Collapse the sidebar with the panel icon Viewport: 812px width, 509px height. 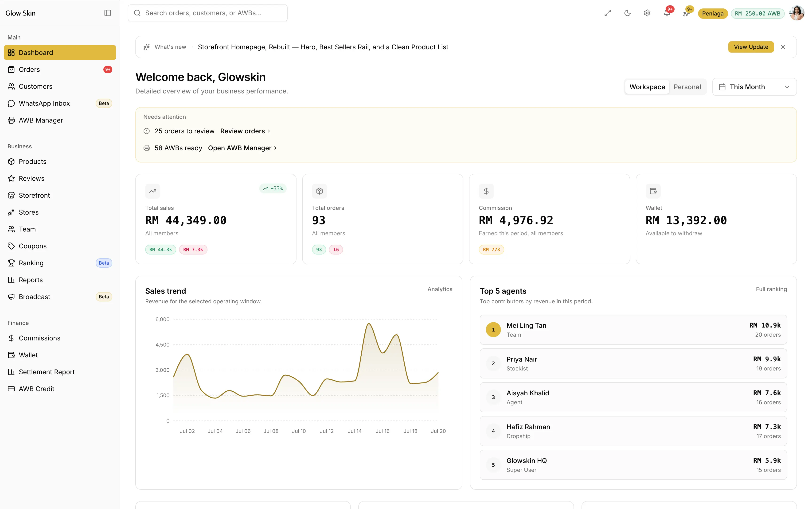107,13
